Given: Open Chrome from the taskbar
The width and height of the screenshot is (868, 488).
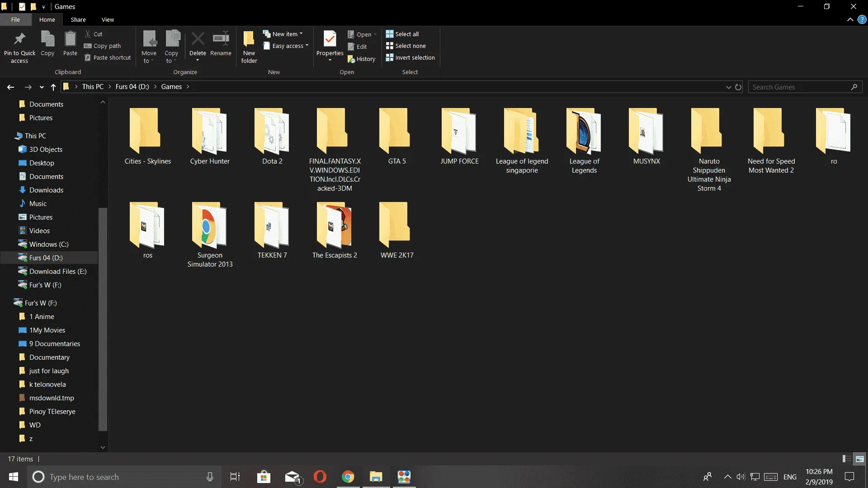Looking at the screenshot, I should (x=348, y=477).
